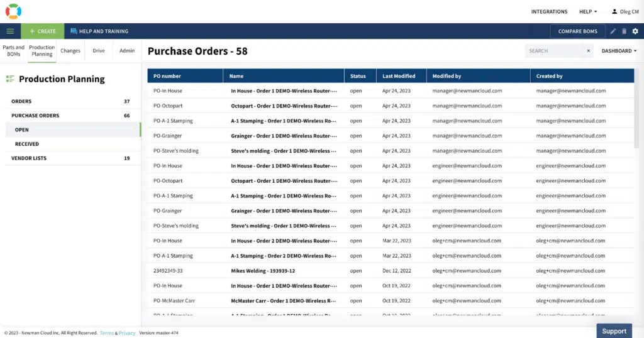Click the Oleg CM user account
This screenshot has width=644, height=338.
[625, 11]
